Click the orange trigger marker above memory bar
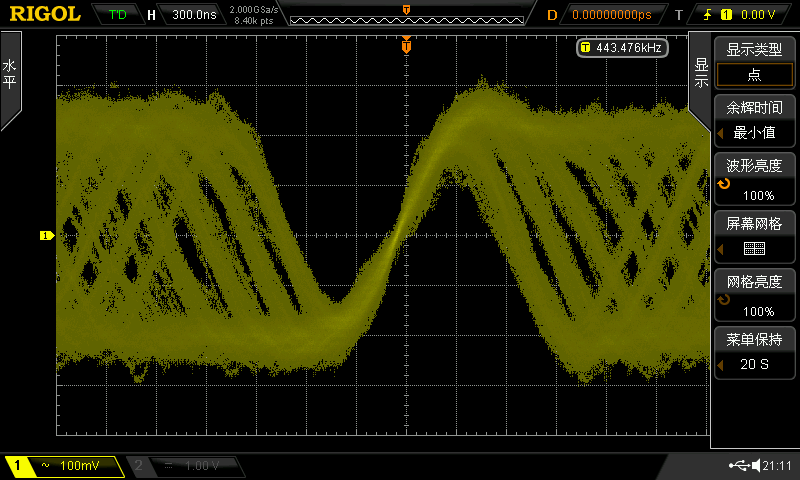This screenshot has width=800, height=480. pyautogui.click(x=406, y=10)
